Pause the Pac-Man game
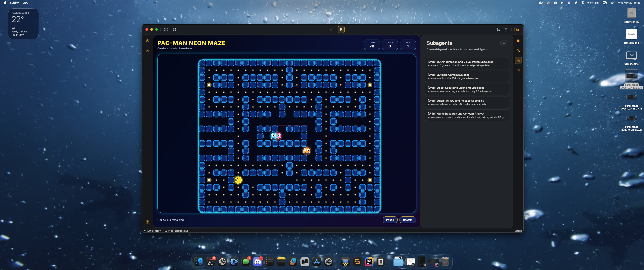This screenshot has width=644, height=270. (x=390, y=220)
